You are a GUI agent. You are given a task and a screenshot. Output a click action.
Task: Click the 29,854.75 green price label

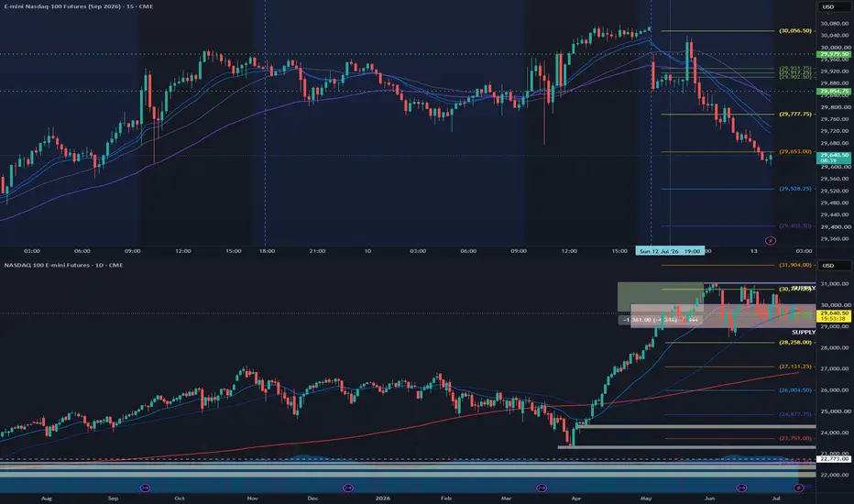[x=835, y=91]
